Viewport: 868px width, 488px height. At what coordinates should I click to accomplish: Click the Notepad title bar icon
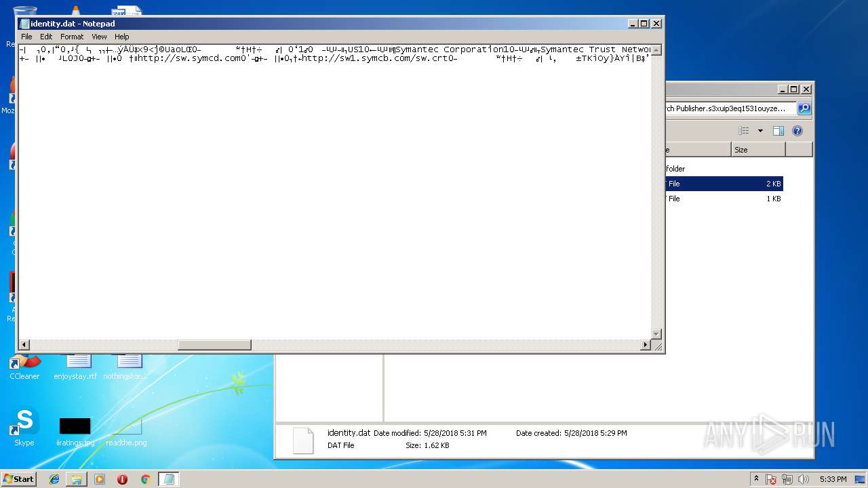[x=25, y=23]
